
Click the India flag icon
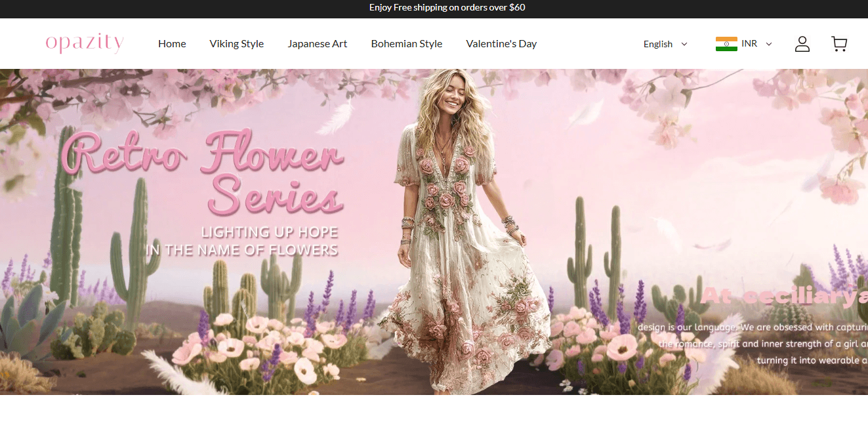(726, 44)
